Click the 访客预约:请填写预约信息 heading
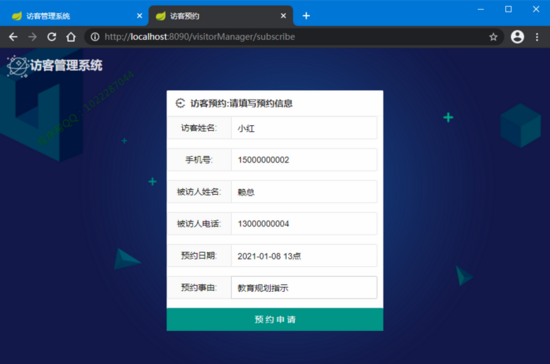Image resolution: width=550 pixels, height=364 pixels. (x=241, y=103)
